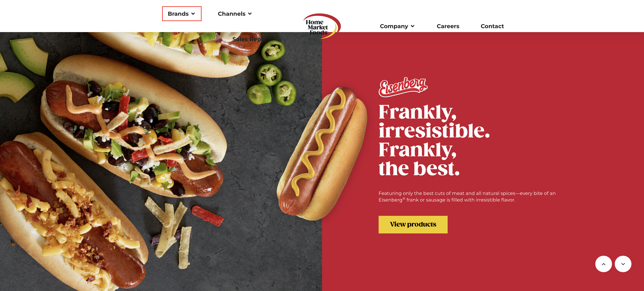The height and width of the screenshot is (291, 644).
Task: Click the chevron beside Channels
Action: (x=250, y=14)
